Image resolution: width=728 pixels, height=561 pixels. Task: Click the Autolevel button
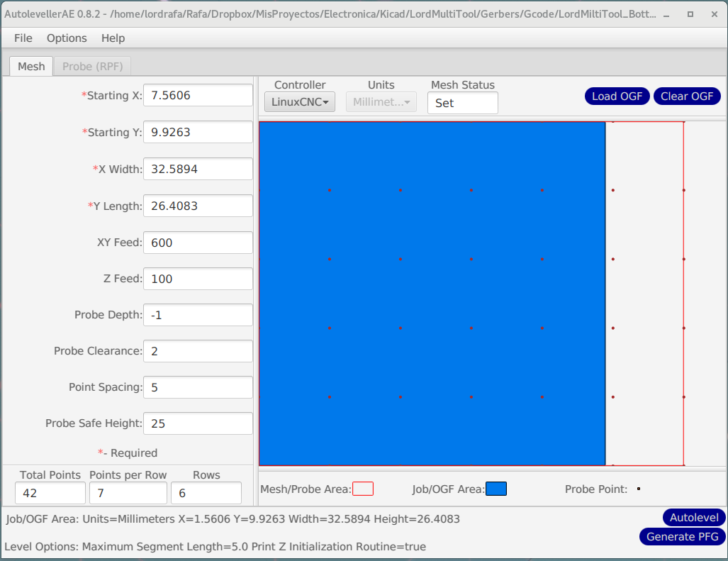click(x=694, y=518)
